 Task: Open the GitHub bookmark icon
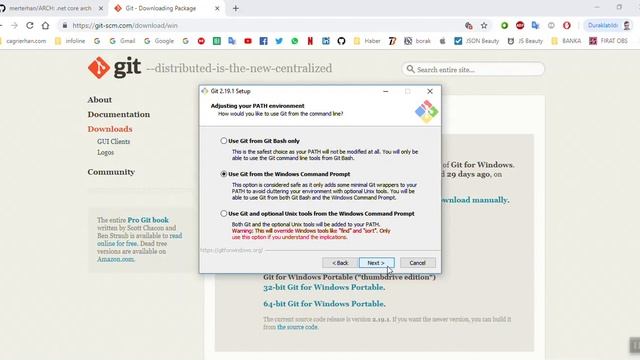(341, 41)
